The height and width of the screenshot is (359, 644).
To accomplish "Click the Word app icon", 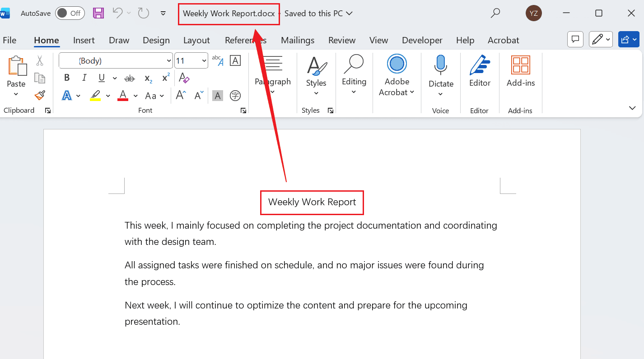I will (x=5, y=13).
